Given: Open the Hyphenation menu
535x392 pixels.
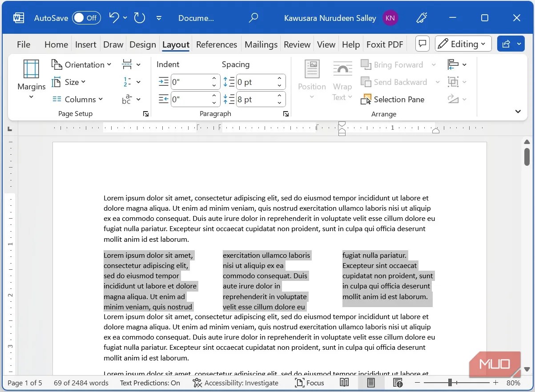Looking at the screenshot, I should coord(131,99).
